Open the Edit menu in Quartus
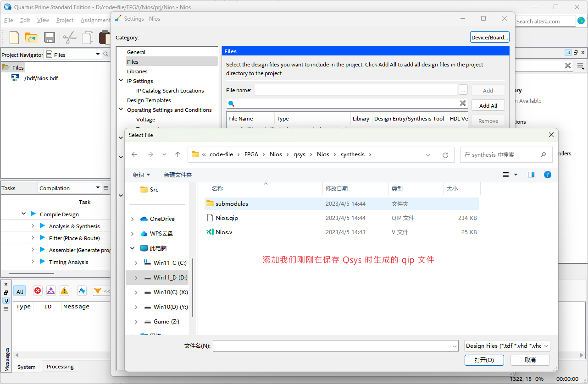 tap(25, 20)
